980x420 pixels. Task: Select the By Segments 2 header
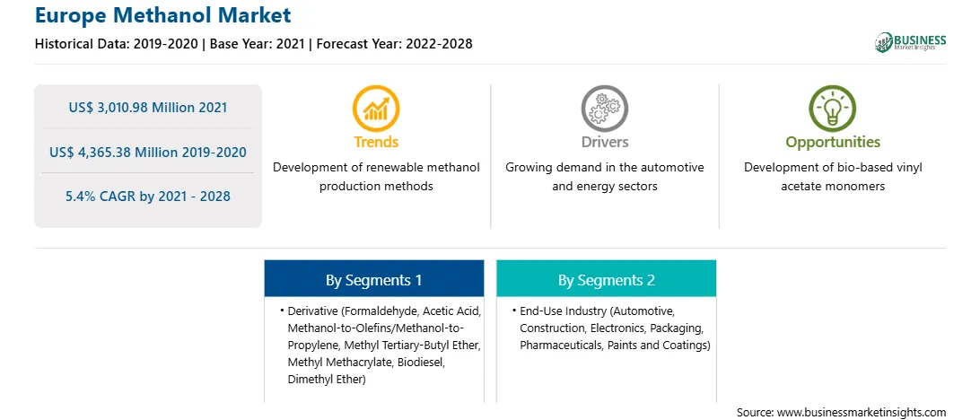tap(607, 279)
